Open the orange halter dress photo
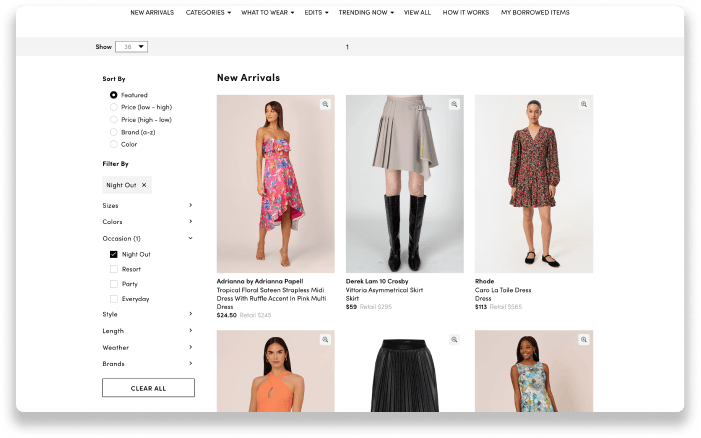Viewport: 701px width, 438px height. 275,371
